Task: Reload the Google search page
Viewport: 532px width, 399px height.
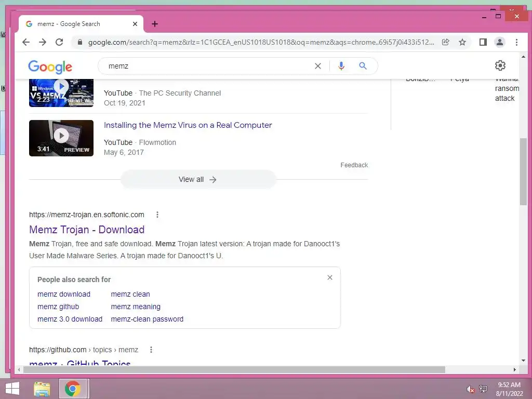Action: [x=59, y=42]
